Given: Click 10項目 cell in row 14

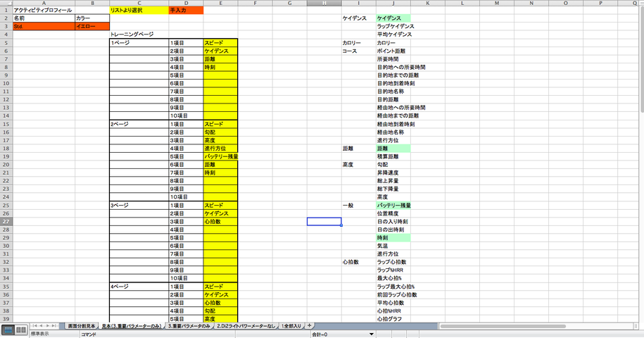Looking at the screenshot, I should point(186,115).
